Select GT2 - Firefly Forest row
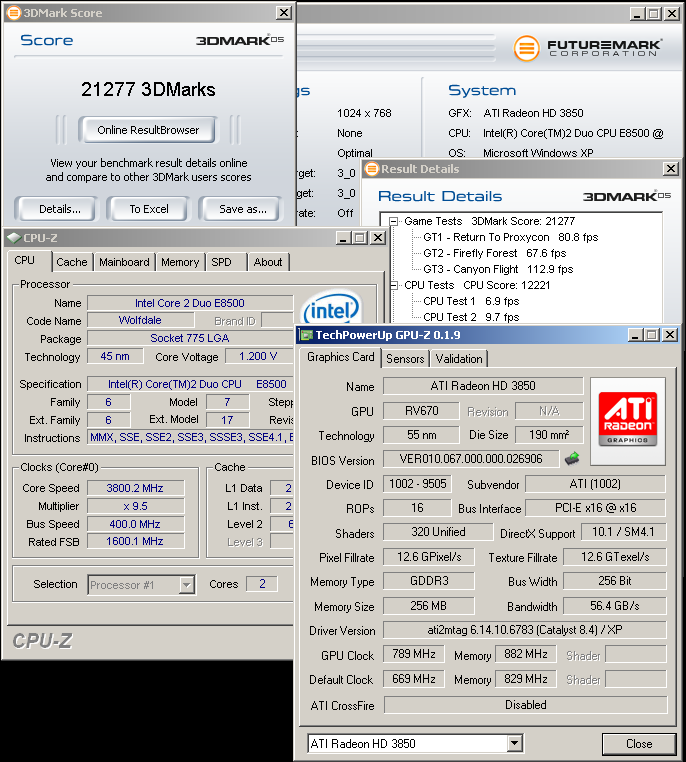The width and height of the screenshot is (686, 762). (x=495, y=253)
